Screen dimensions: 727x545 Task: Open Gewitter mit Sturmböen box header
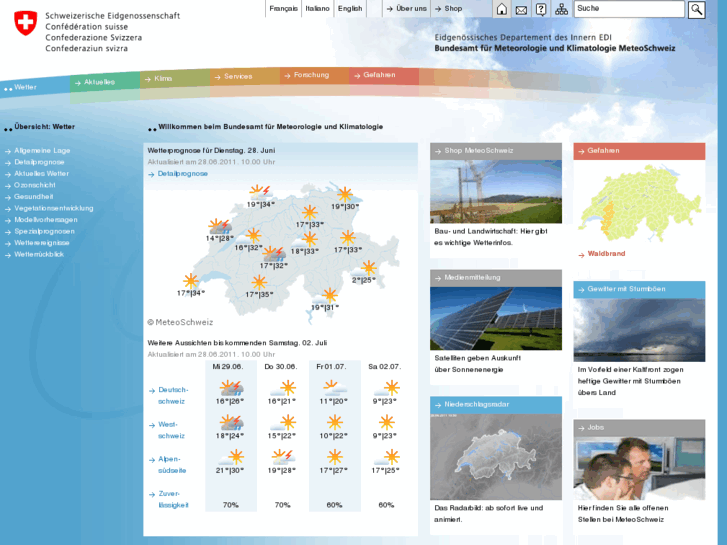click(639, 289)
